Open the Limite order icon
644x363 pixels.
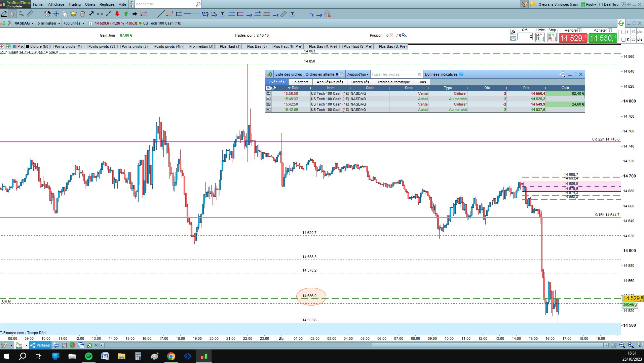click(540, 38)
